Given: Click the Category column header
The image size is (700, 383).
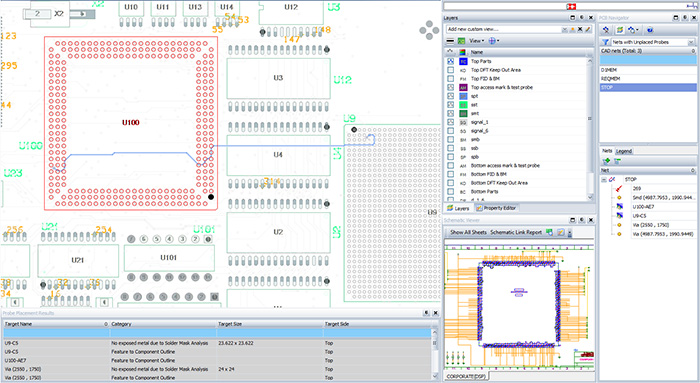Looking at the screenshot, I should pos(163,324).
